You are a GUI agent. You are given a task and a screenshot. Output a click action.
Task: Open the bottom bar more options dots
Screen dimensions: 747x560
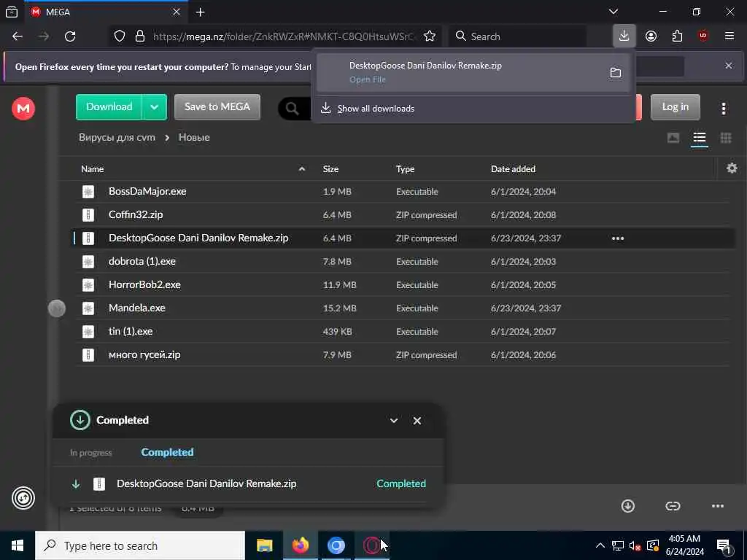tap(718, 506)
